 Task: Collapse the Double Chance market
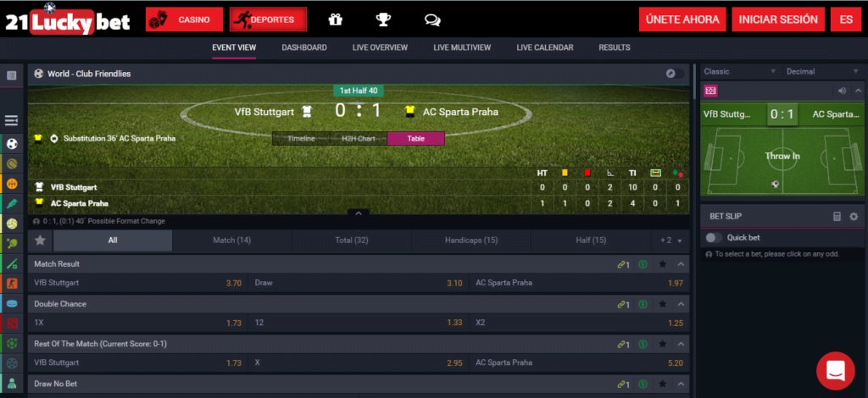(x=681, y=304)
